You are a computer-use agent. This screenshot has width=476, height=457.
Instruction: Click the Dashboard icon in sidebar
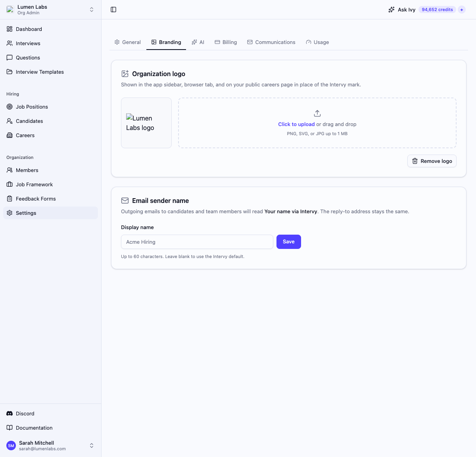(x=10, y=29)
